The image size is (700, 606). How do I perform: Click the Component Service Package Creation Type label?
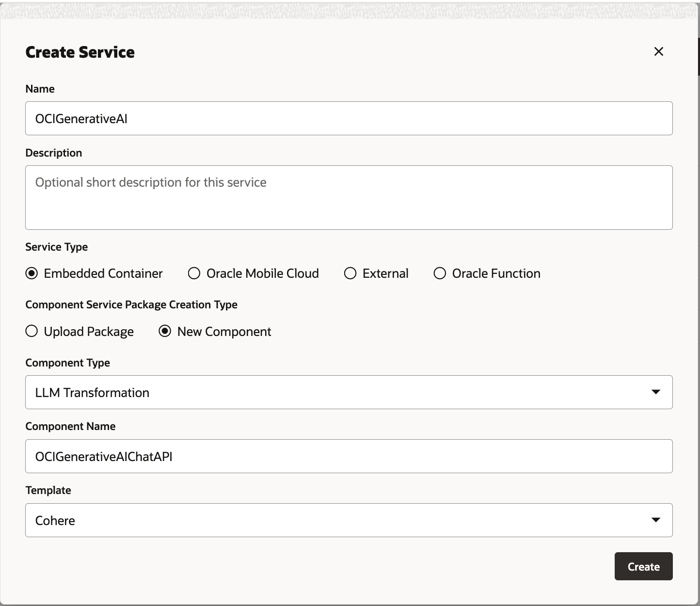(x=131, y=304)
